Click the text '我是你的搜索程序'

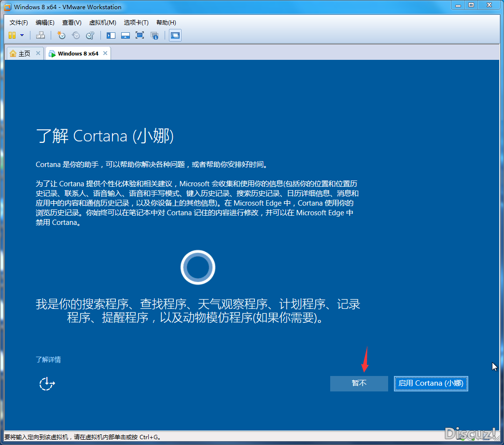tap(82, 304)
